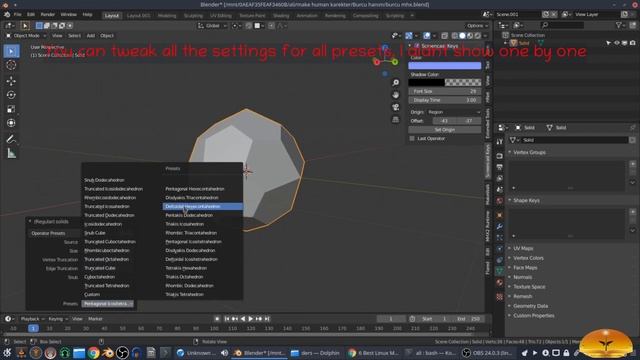Viewport: 640px width, 360px height.
Task: Toggle render camera icon for Solid object
Action: pyautogui.click(x=633, y=43)
